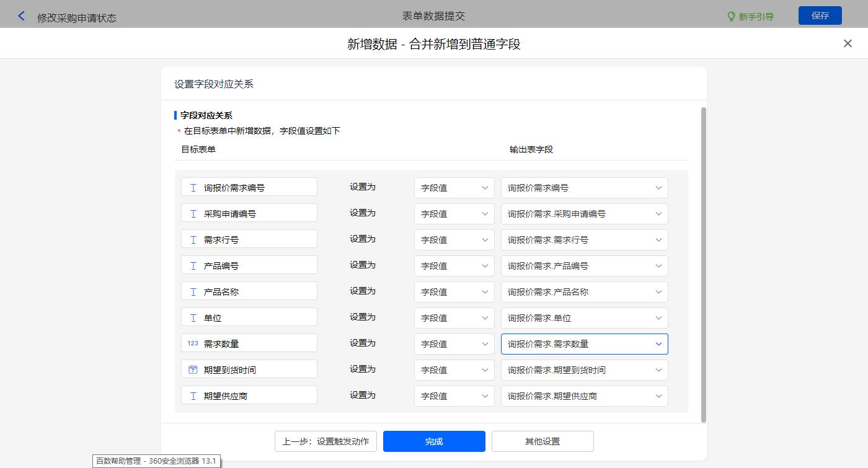Open the 字段值 dropdown for 询报价需求编号 row

(x=454, y=187)
